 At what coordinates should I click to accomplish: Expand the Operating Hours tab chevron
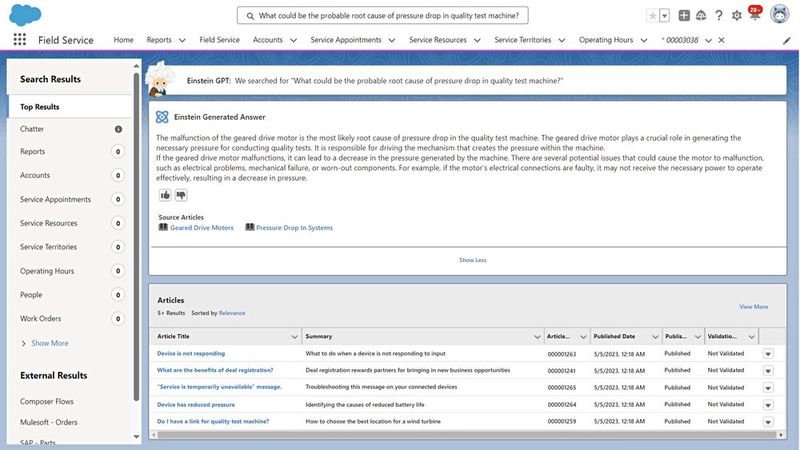coord(644,40)
